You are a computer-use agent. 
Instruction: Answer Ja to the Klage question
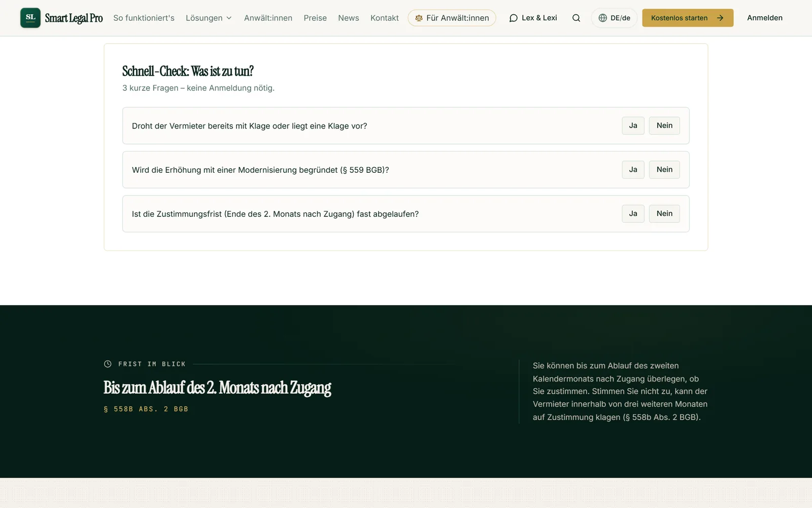633,125
